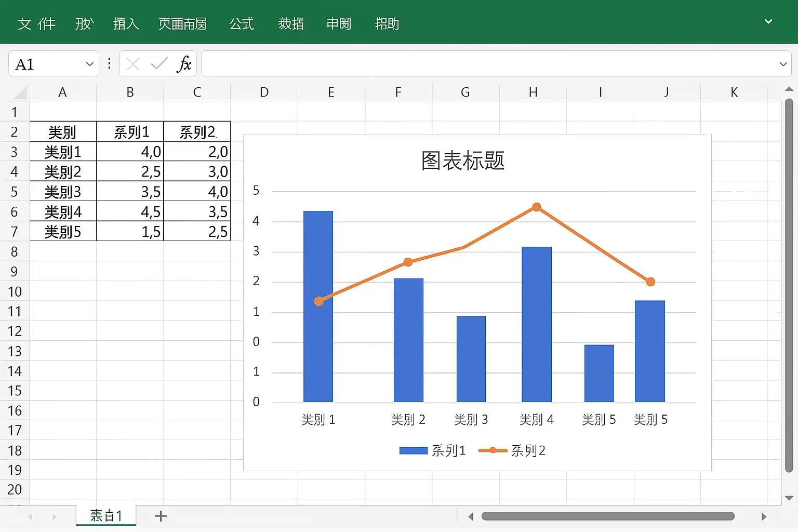Click the select-all corner triangle
This screenshot has height=532, width=798.
click(20, 92)
